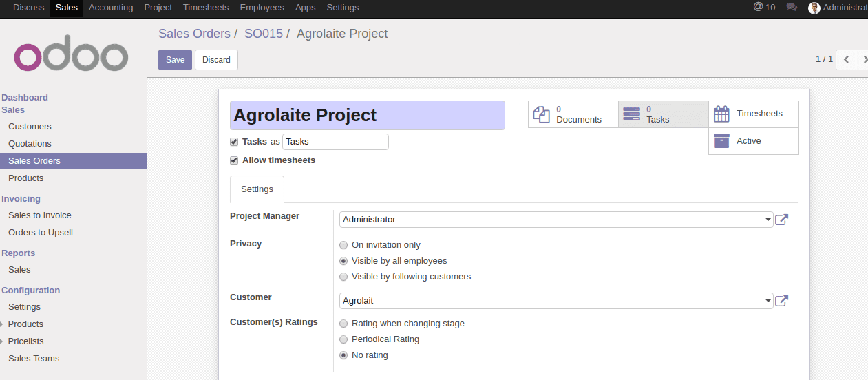Toggle the Active archive box icon
The height and width of the screenshot is (380, 868).
[x=721, y=140]
